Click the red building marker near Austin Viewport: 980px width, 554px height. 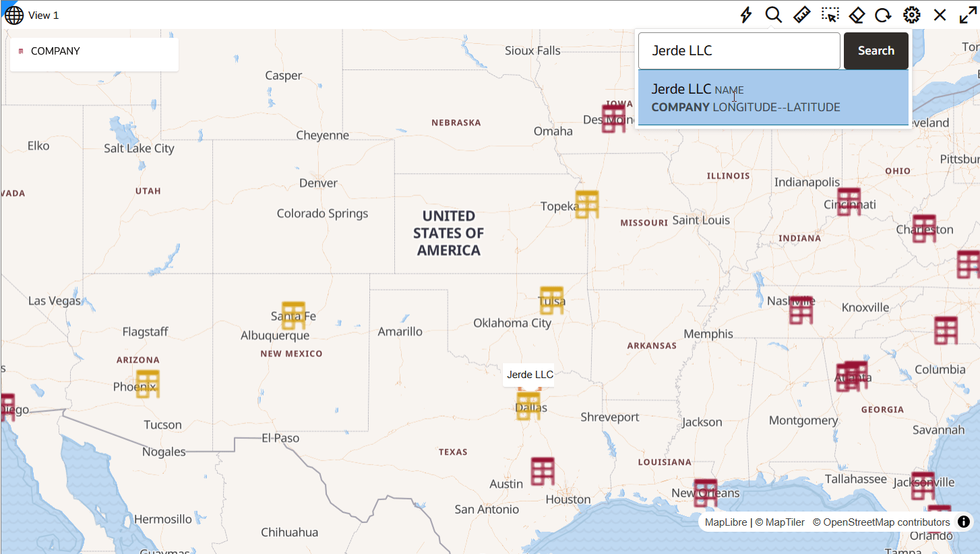(x=542, y=471)
